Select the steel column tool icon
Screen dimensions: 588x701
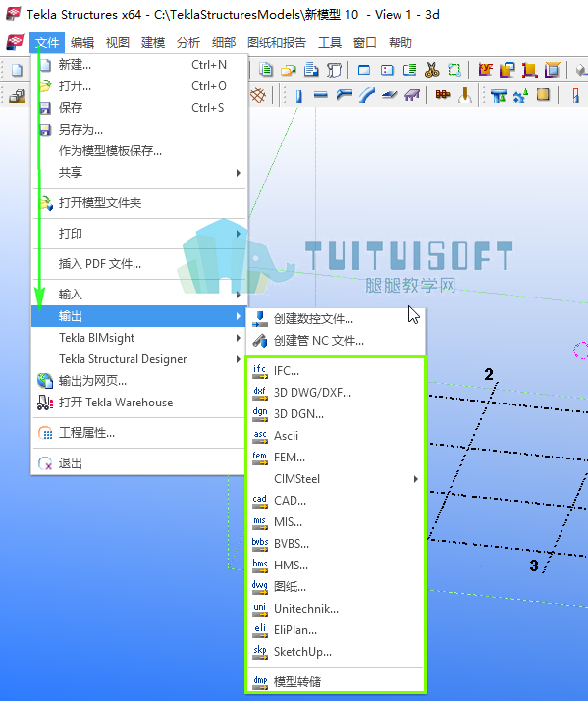click(298, 95)
